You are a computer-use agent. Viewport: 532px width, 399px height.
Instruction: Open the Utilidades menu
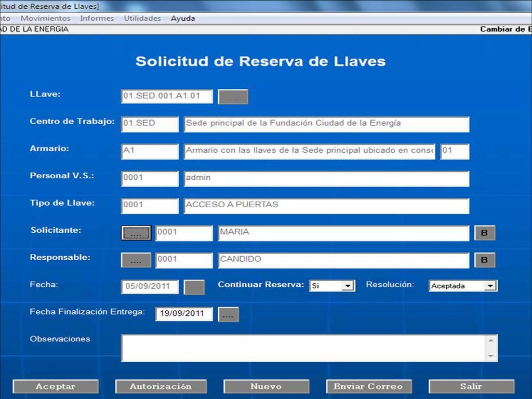click(142, 18)
